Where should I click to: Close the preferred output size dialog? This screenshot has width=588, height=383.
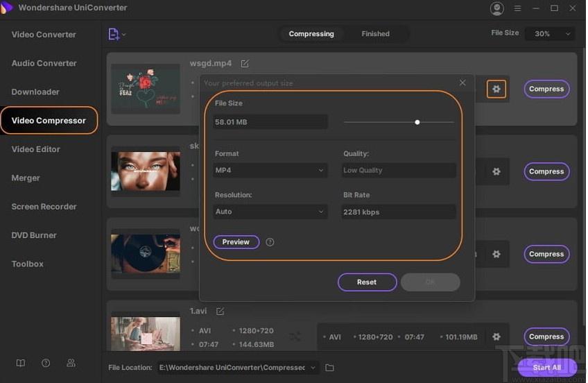[462, 83]
